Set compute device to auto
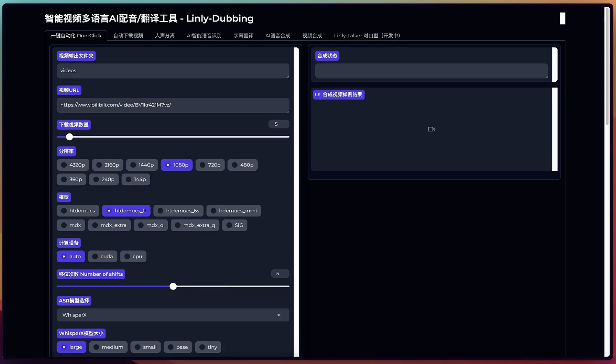This screenshot has height=364, width=616. 71,256
